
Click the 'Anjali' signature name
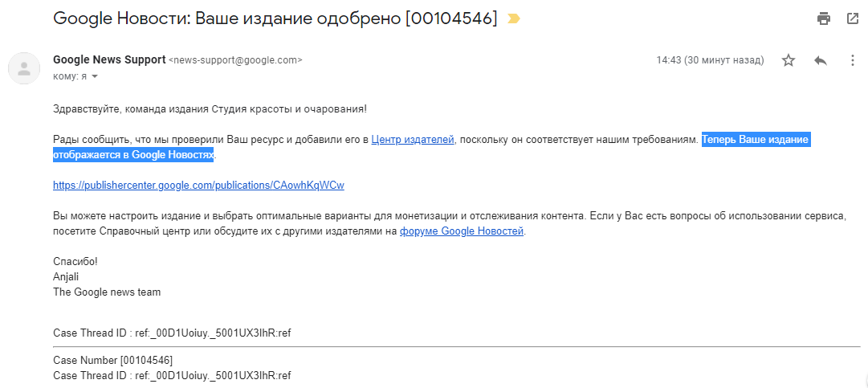67,276
